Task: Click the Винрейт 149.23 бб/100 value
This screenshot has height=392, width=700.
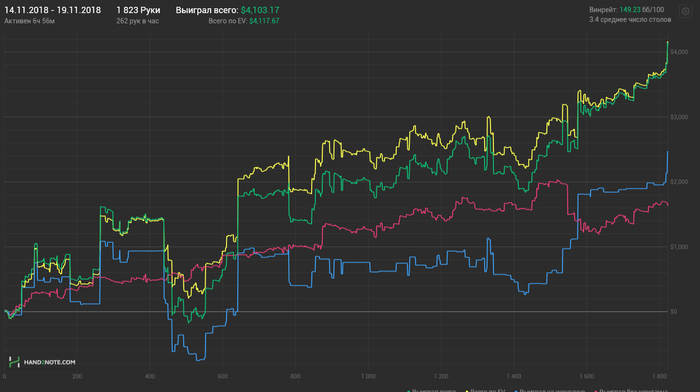Action: 626,9
